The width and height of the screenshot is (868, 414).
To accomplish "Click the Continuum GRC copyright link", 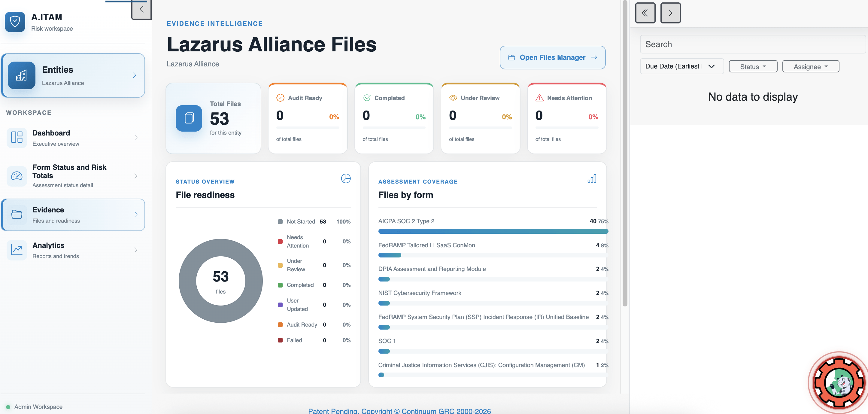I will [x=399, y=411].
